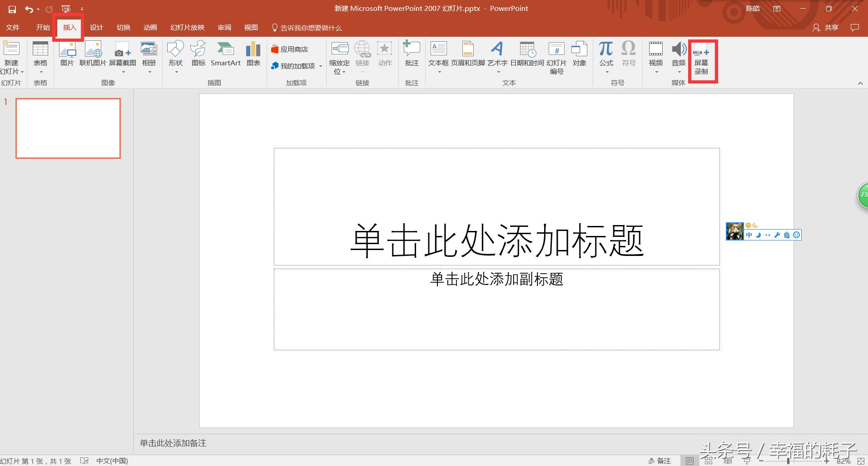Image resolution: width=868 pixels, height=466 pixels.
Task: Click the 共享 share button
Action: pos(828,27)
